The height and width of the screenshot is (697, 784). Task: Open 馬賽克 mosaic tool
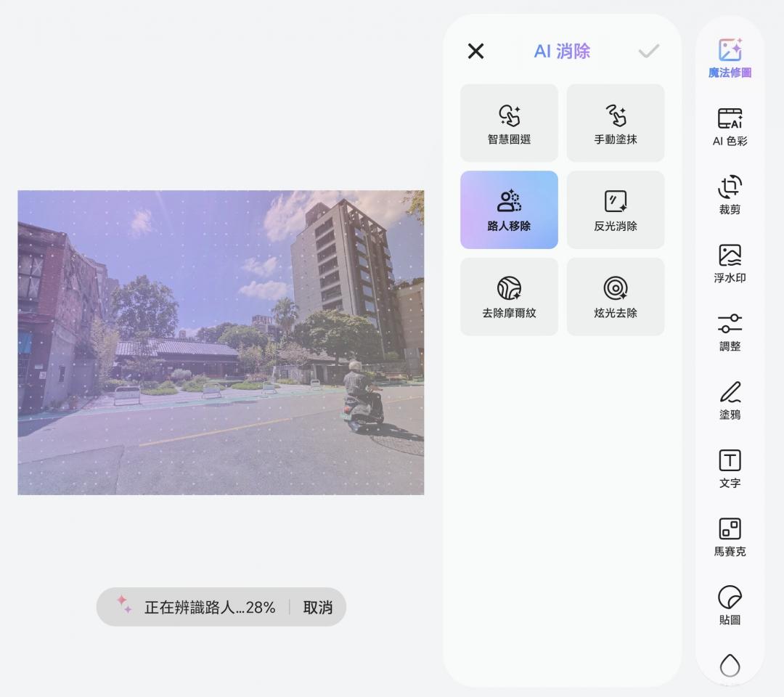[730, 537]
